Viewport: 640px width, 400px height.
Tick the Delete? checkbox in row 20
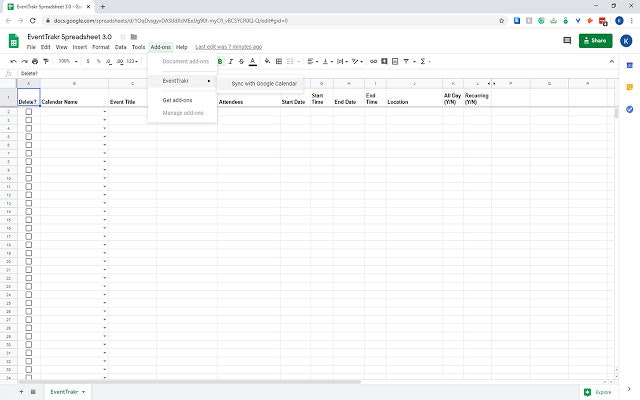click(x=29, y=261)
